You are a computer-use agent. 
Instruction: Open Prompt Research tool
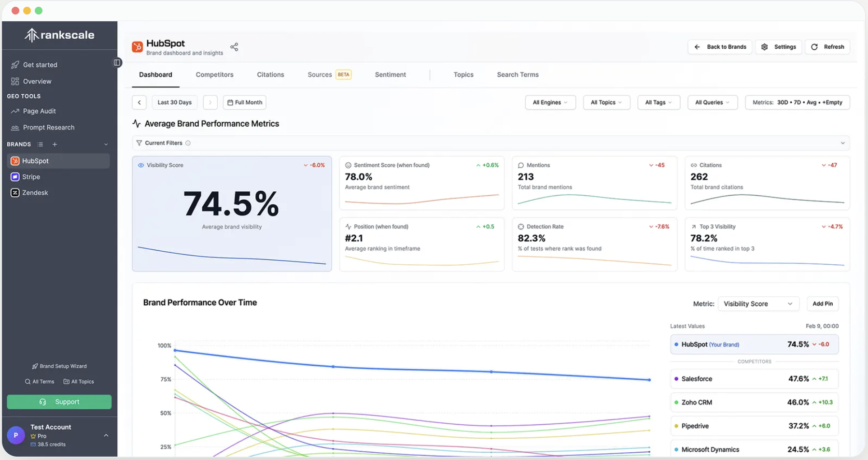(x=43, y=128)
